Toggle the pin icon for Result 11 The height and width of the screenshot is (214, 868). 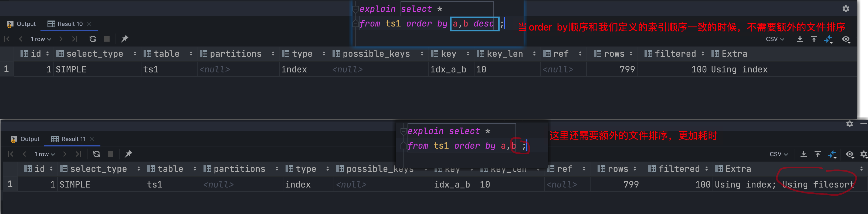click(x=128, y=154)
